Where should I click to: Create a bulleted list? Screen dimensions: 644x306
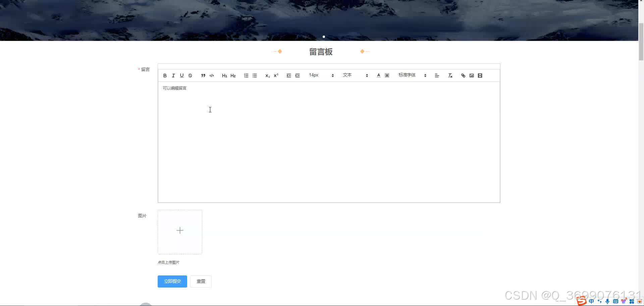(255, 75)
